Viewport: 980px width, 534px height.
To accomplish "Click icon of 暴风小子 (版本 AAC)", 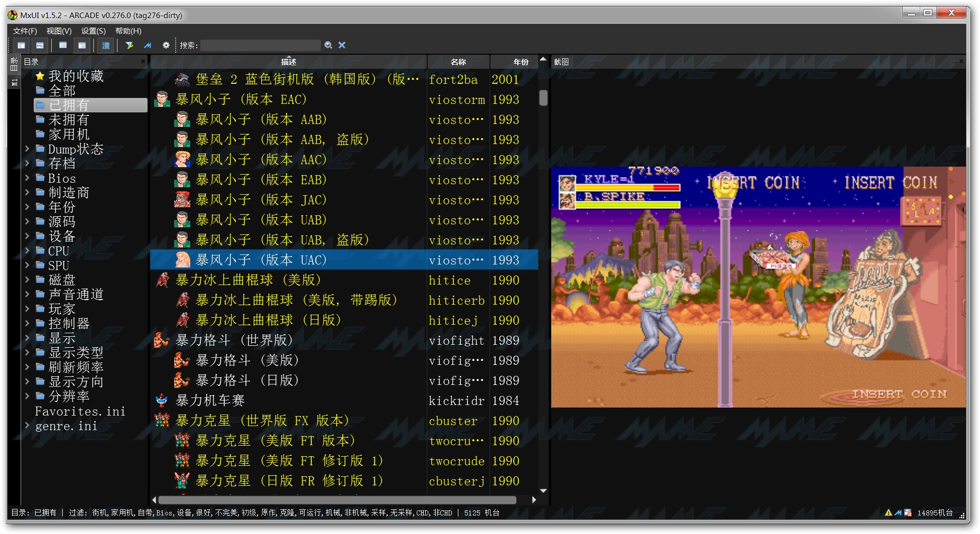I will [x=182, y=160].
